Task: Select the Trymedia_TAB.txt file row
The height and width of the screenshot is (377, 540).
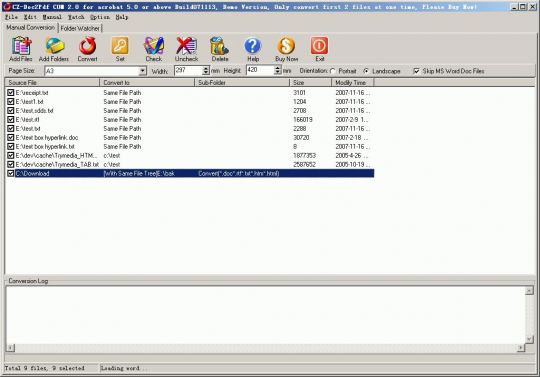Action: [x=190, y=164]
